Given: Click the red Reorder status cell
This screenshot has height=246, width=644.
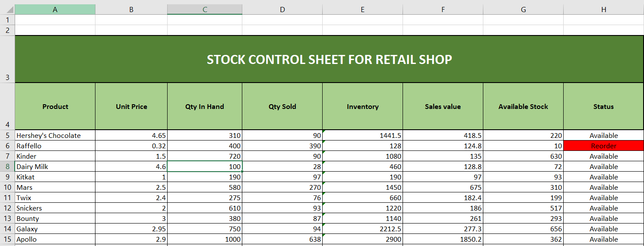Looking at the screenshot, I should tap(603, 146).
